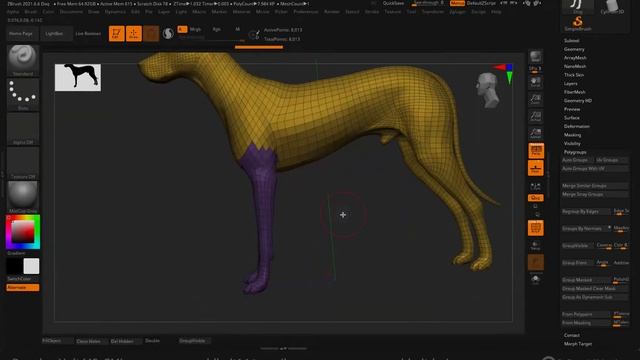The height and width of the screenshot is (360, 640).
Task: Expand the Thick Skin section
Action: coord(574,75)
